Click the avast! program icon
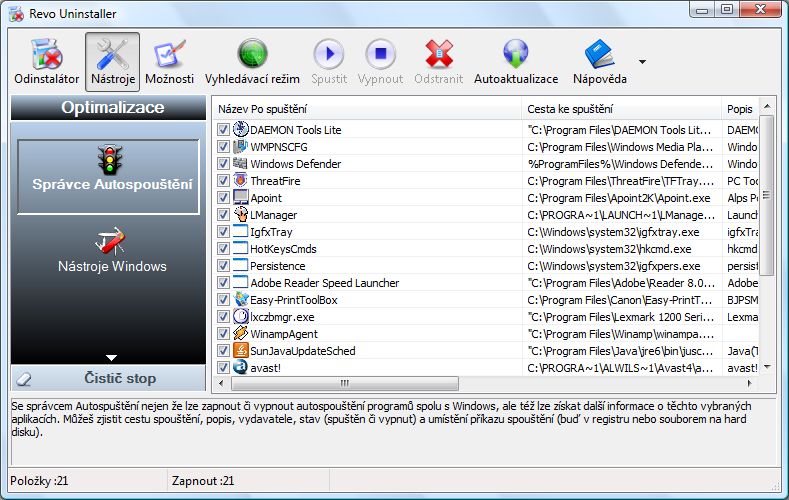Viewport: 789px width, 500px height. tap(241, 367)
